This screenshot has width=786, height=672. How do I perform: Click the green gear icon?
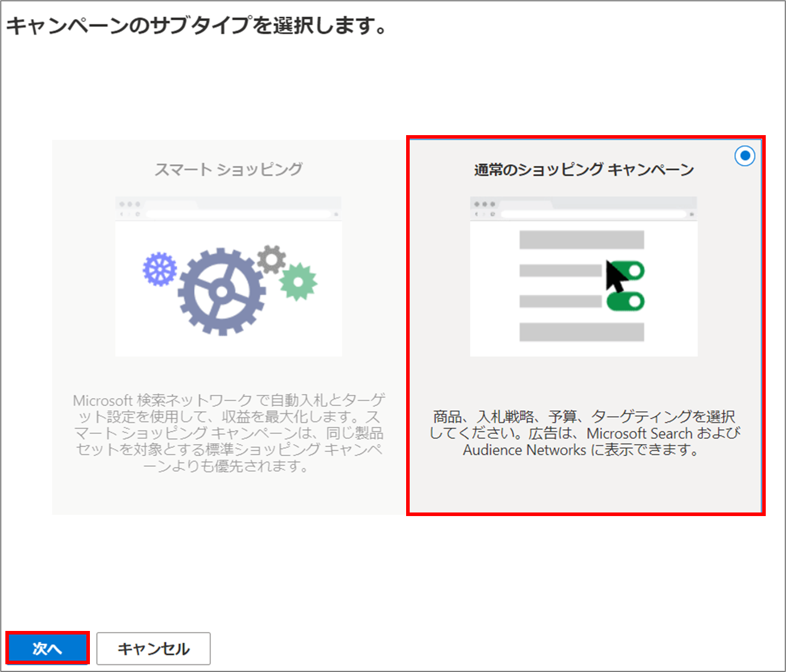tap(298, 281)
